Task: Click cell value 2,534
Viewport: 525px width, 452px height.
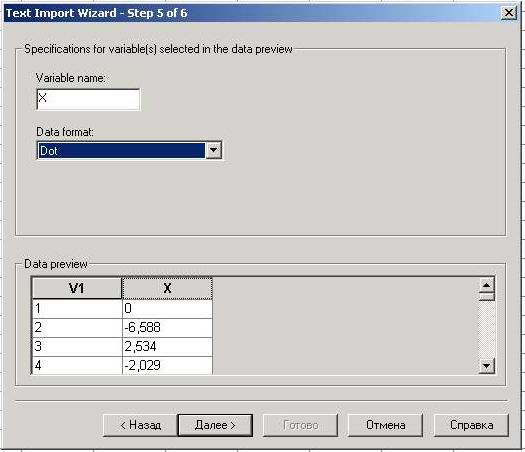Action: click(167, 347)
